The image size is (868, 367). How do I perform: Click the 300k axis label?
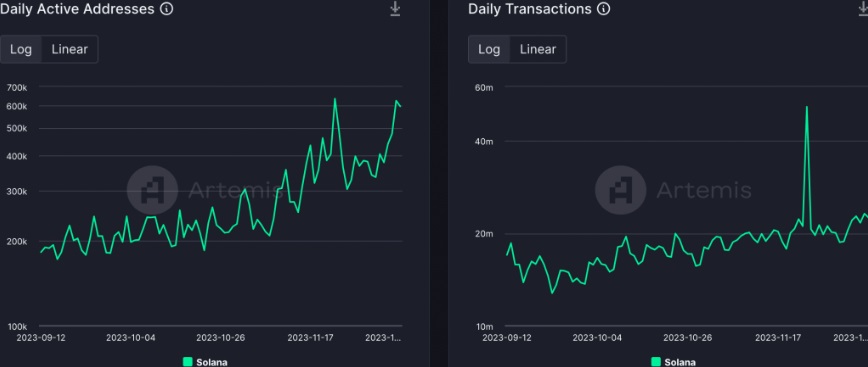tap(17, 192)
